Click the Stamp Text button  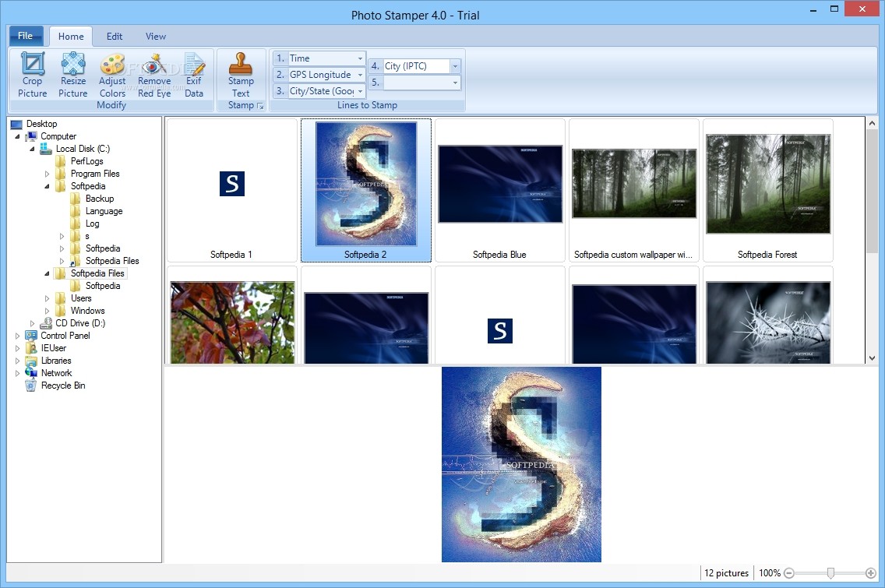241,75
